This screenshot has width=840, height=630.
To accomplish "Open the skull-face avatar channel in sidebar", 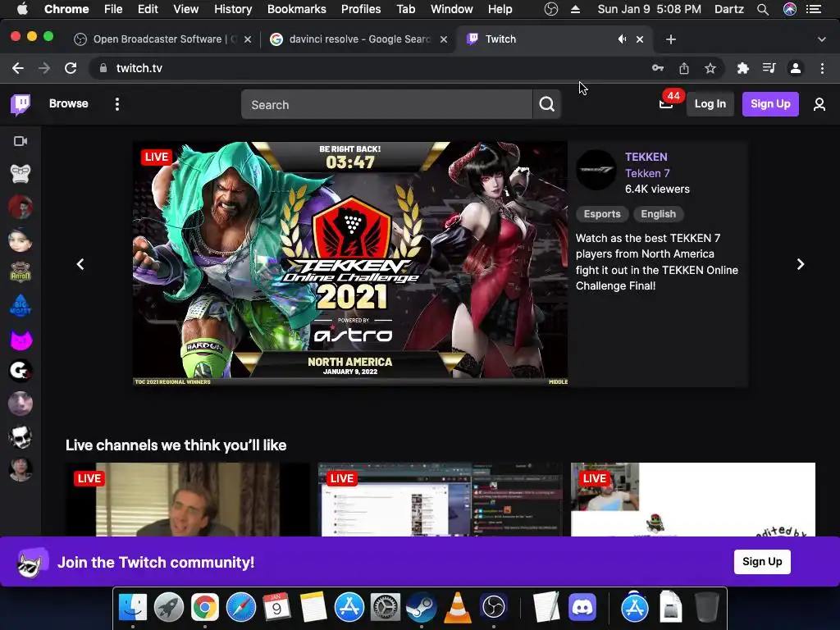I will tap(21, 436).
